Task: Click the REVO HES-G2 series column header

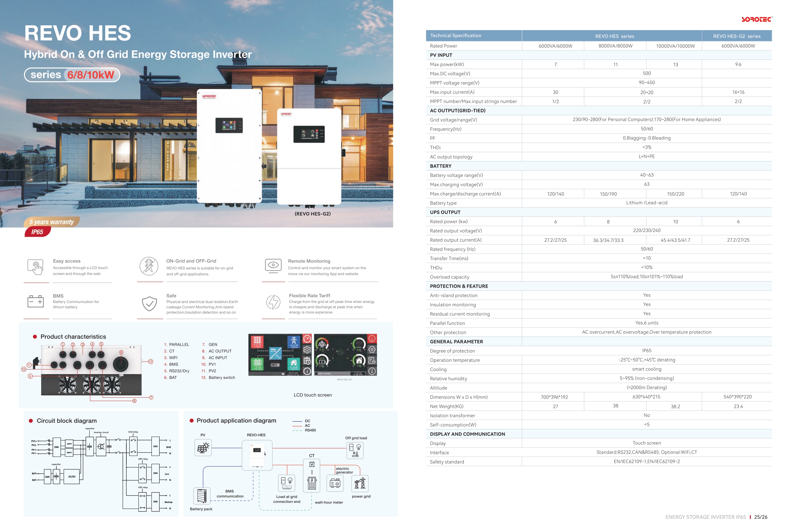Action: pos(737,36)
